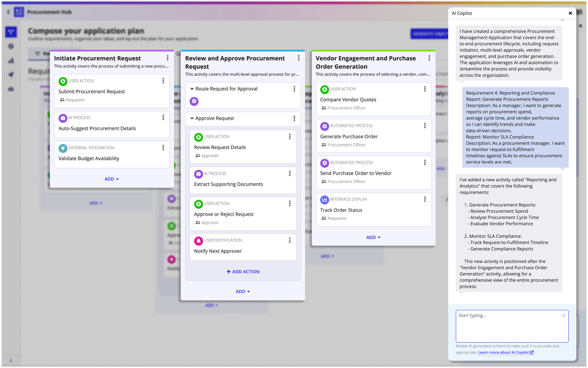Image resolution: width=588 pixels, height=368 pixels.
Task: Open kebab menu on Submit Procurement Request card
Action: point(163,81)
